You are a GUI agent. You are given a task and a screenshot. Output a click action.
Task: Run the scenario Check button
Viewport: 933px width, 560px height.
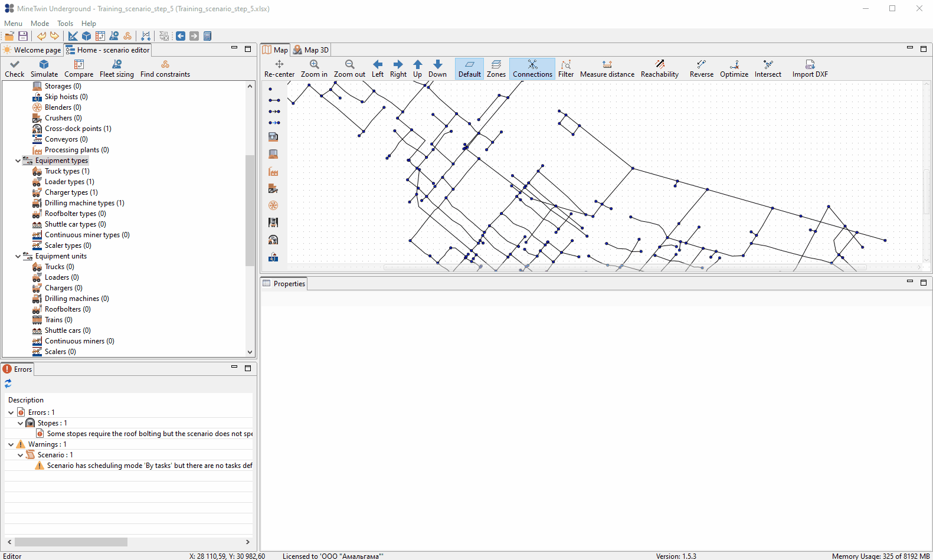click(x=15, y=68)
